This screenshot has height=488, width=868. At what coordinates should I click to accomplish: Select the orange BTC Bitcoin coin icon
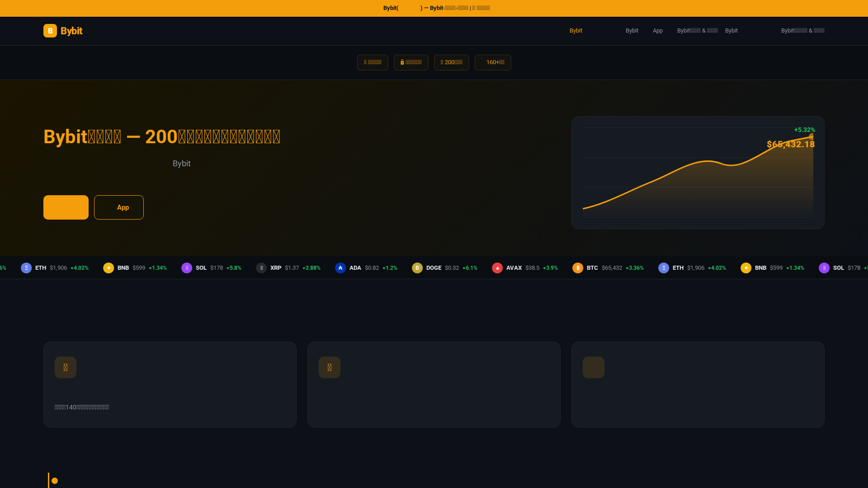click(578, 268)
